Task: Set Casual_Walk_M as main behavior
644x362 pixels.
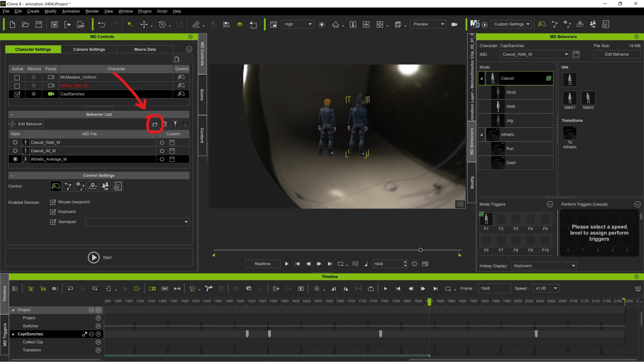Action: 15,143
